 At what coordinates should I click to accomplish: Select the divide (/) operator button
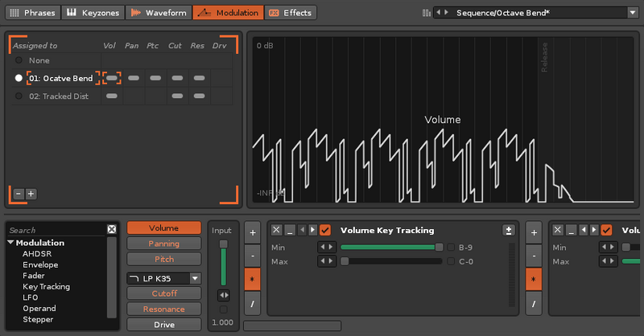(252, 304)
